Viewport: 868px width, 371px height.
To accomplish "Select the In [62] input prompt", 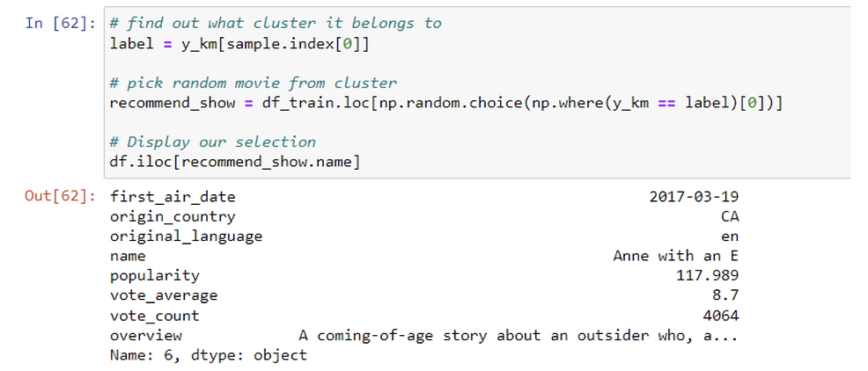I will click(x=61, y=25).
